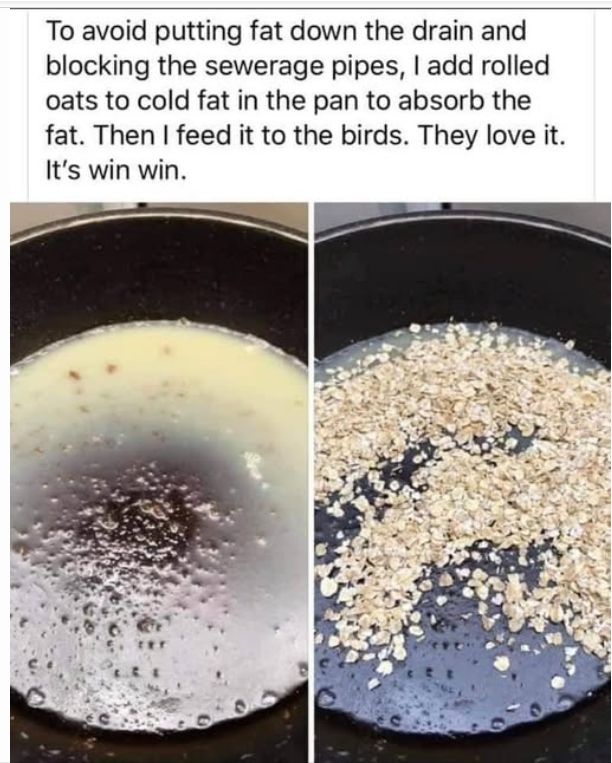Click the top rim of the right frying pan

coord(463,221)
